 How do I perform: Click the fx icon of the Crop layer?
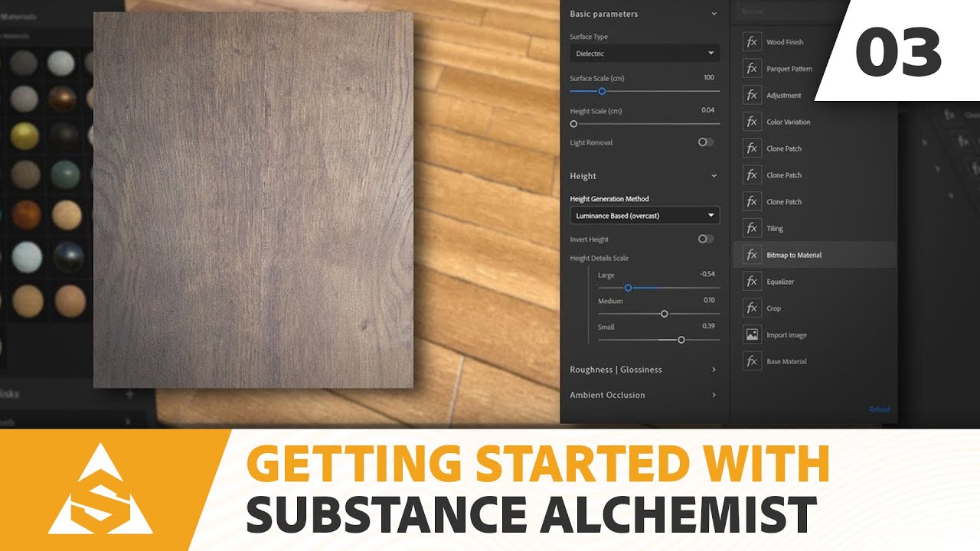(752, 308)
